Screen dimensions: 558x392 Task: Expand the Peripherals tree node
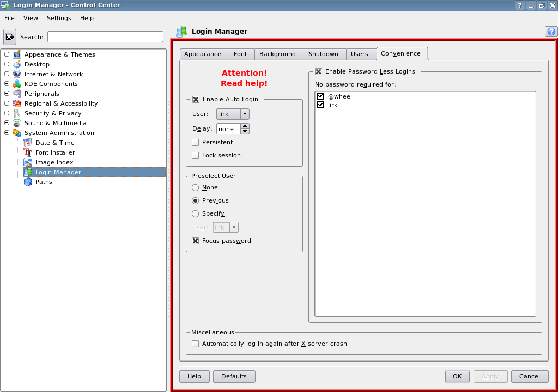pyautogui.click(x=7, y=94)
